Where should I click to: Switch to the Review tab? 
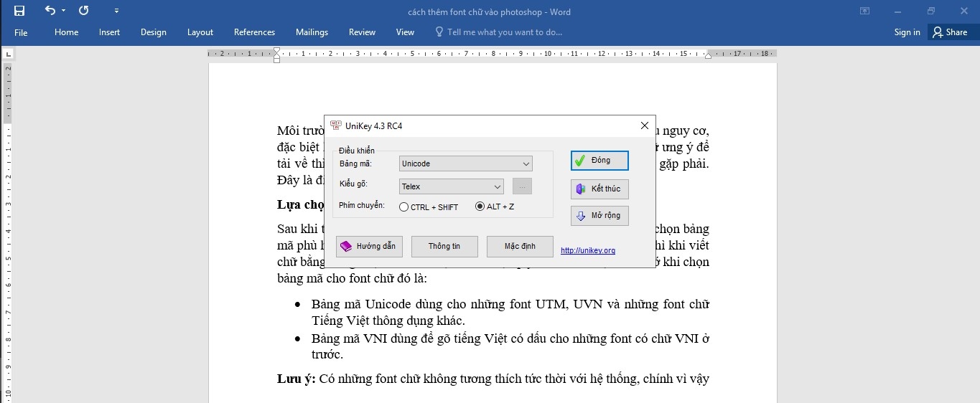pos(362,32)
